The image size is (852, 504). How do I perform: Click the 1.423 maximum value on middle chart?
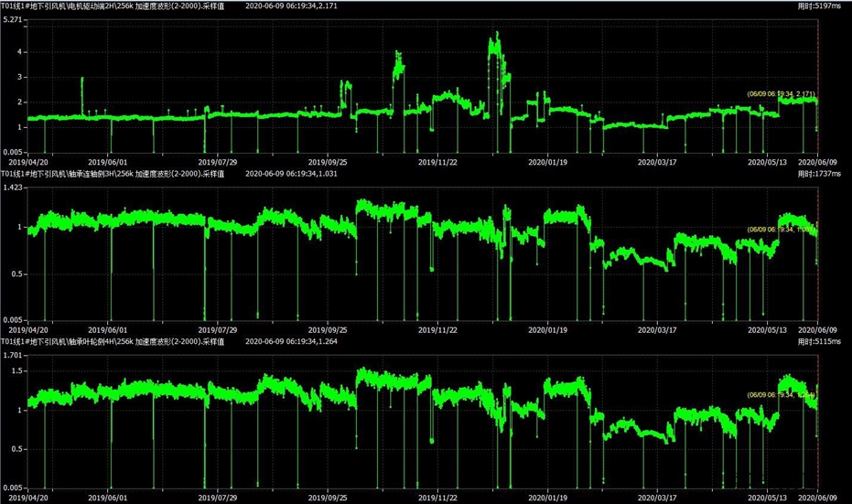coord(13,187)
